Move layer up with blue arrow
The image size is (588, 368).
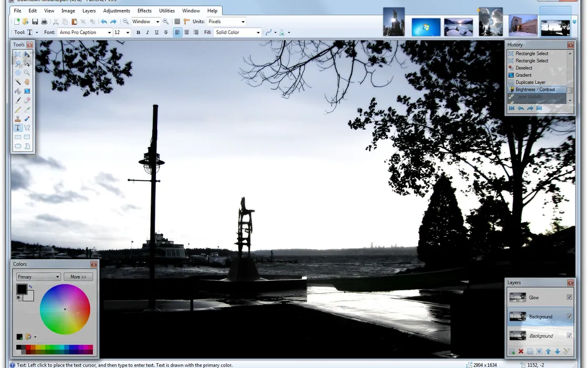548,351
